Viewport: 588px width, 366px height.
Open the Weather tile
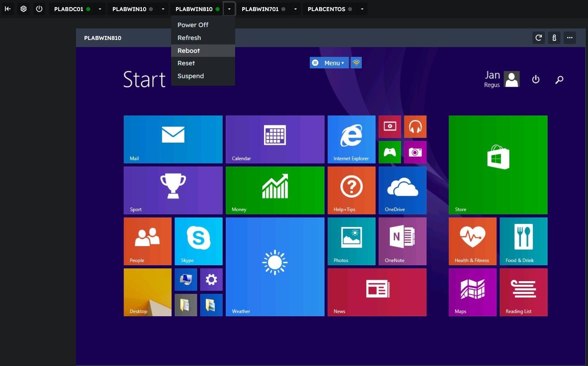275,267
